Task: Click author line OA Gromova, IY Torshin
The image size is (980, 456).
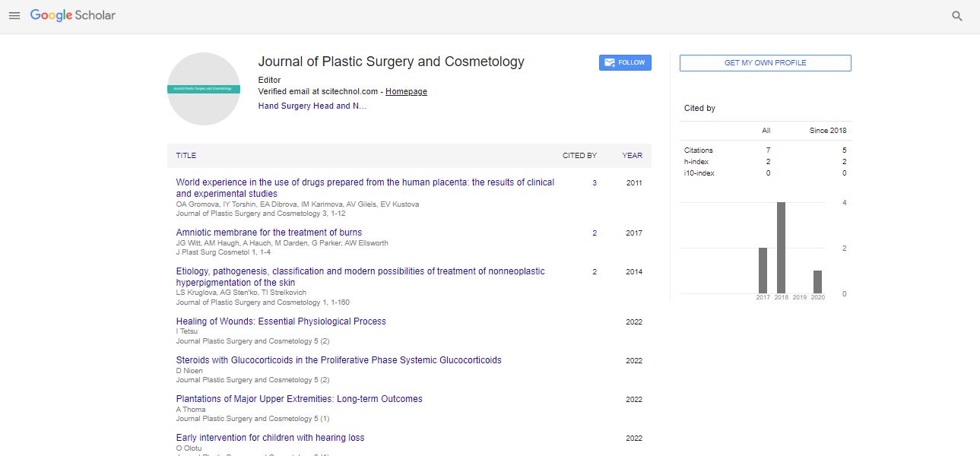Action: (297, 204)
